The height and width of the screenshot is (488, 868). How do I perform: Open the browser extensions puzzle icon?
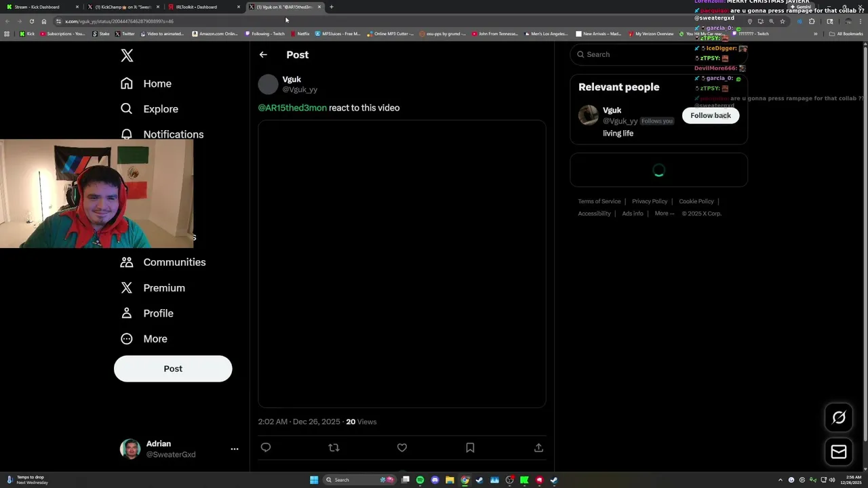[x=812, y=21]
